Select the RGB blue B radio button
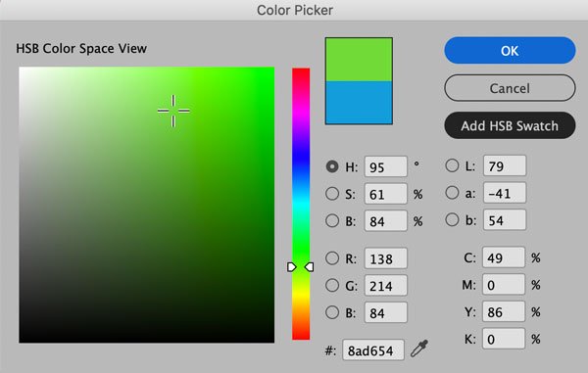 click(332, 312)
